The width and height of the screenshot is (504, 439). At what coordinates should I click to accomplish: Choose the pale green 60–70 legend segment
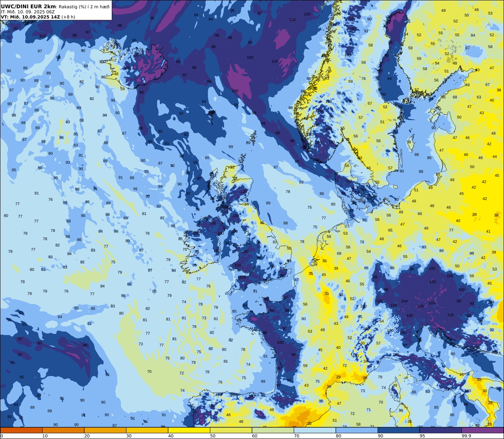point(273,430)
